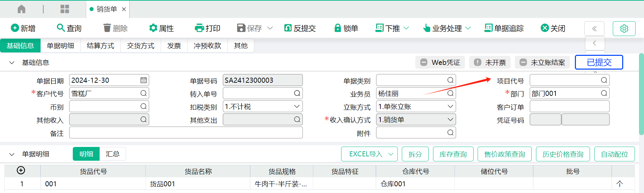
Task: Click the 新增 (add new) toolbar icon
Action: pos(15,28)
